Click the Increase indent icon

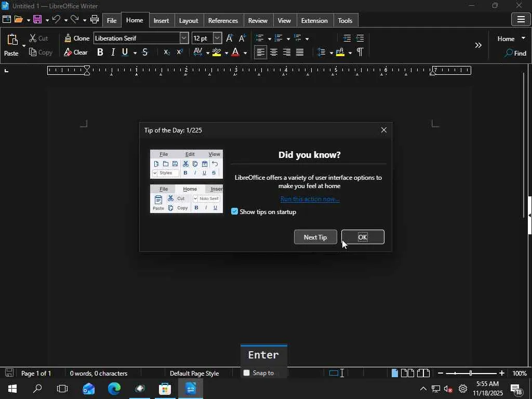point(347,38)
